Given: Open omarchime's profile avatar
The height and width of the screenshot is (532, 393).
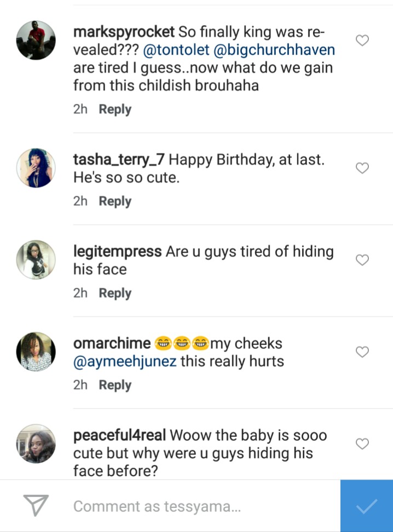Looking at the screenshot, I should click(36, 352).
